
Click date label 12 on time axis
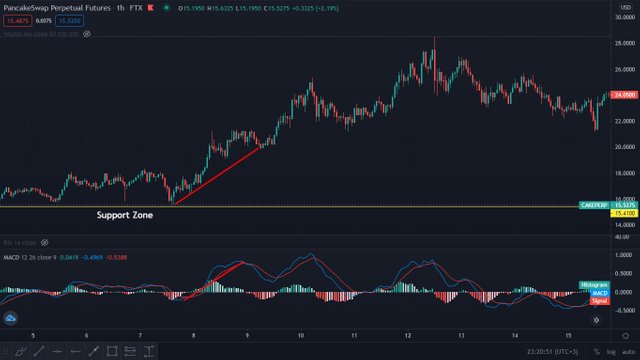(408, 336)
